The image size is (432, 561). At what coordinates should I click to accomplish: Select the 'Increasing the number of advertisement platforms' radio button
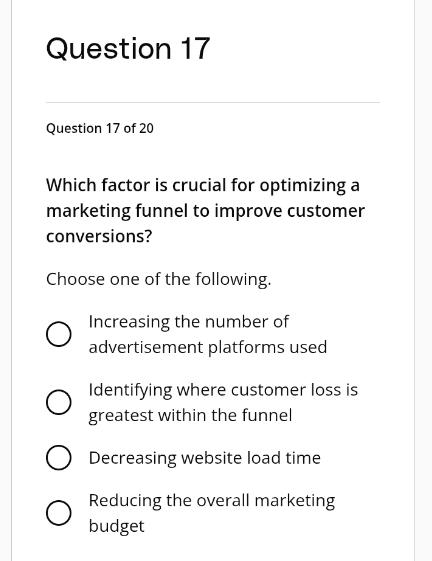coord(58,334)
